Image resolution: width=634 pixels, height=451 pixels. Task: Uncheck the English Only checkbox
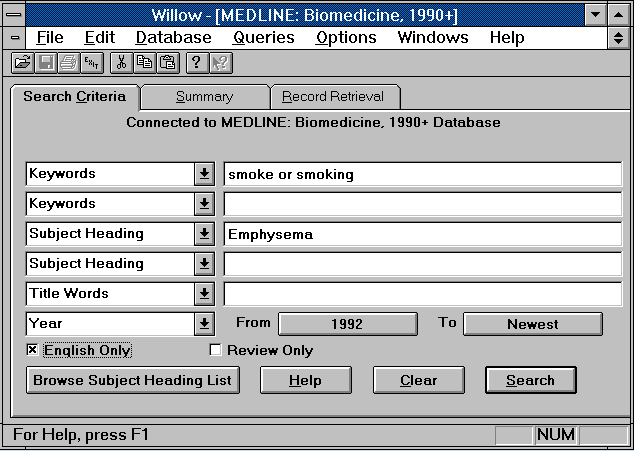point(32,349)
